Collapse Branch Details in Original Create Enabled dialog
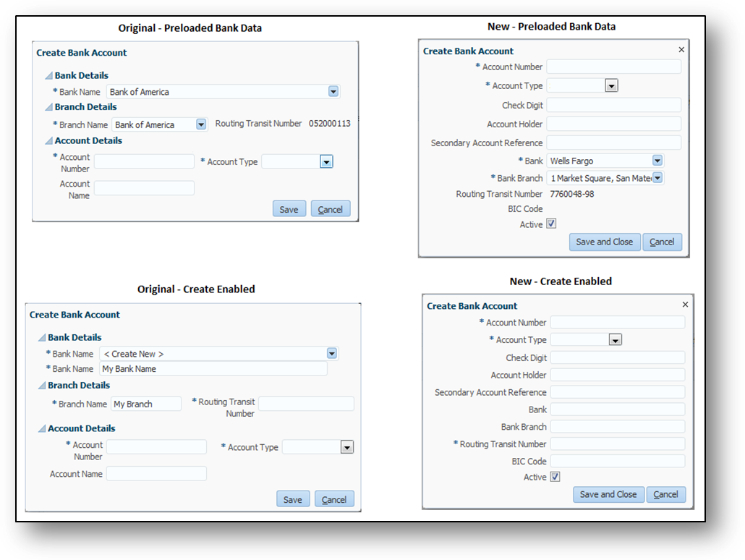This screenshot has height=560, width=745. (41, 386)
